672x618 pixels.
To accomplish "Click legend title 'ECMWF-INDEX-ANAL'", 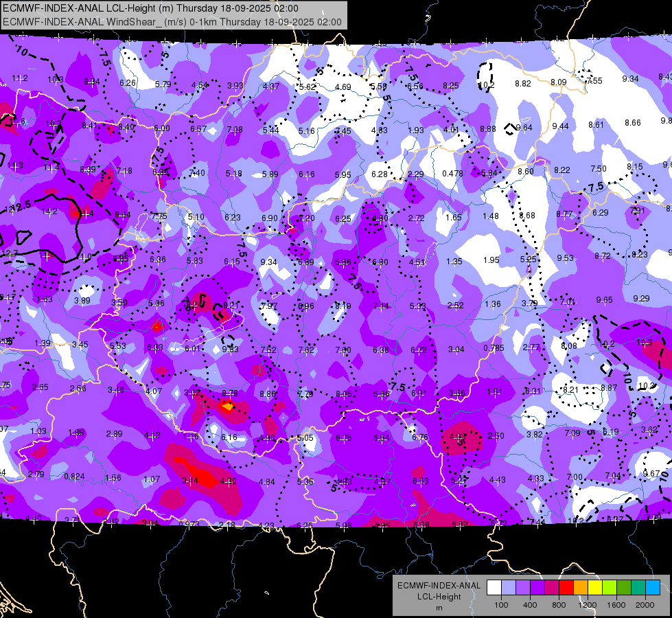I will tap(439, 586).
